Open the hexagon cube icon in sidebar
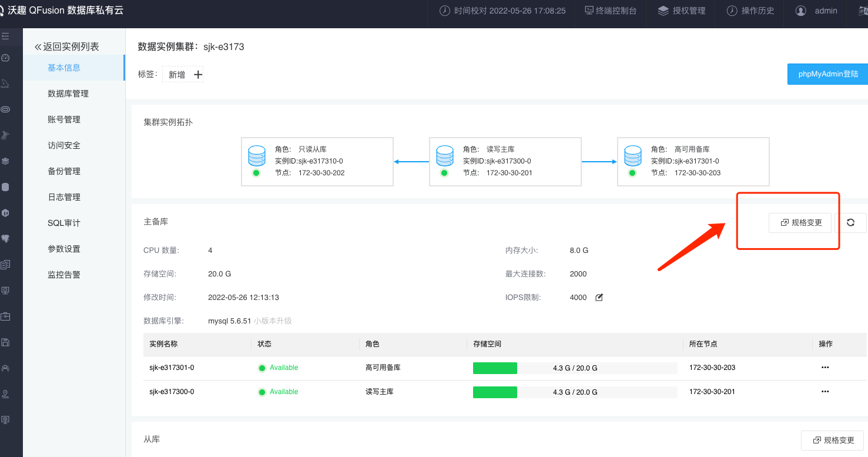The height and width of the screenshot is (457, 868). click(x=5, y=213)
